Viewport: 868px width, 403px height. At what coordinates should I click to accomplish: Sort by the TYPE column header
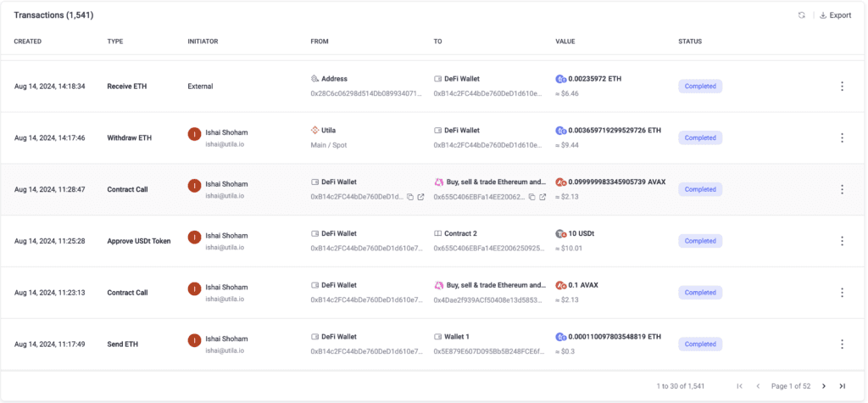(115, 42)
